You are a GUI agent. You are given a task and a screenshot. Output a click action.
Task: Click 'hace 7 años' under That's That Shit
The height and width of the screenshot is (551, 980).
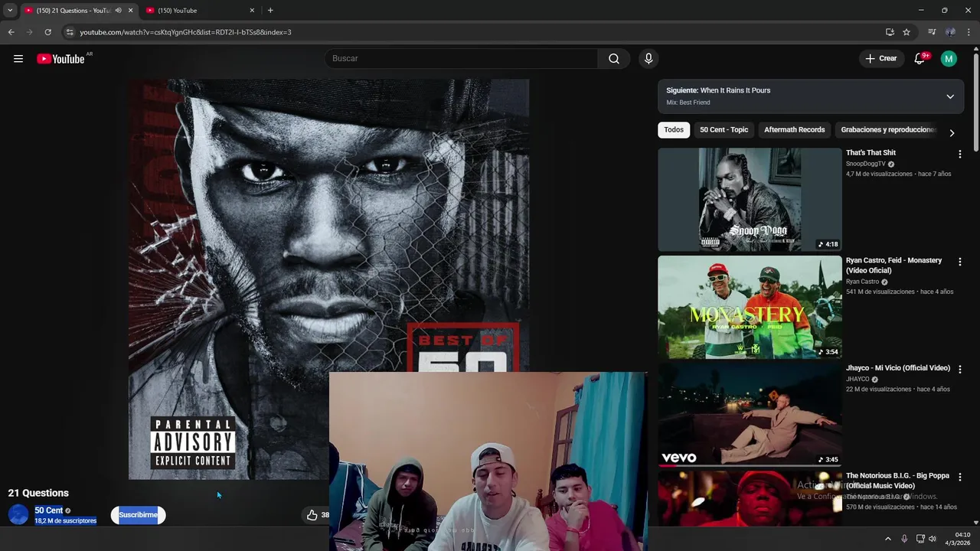(x=934, y=174)
